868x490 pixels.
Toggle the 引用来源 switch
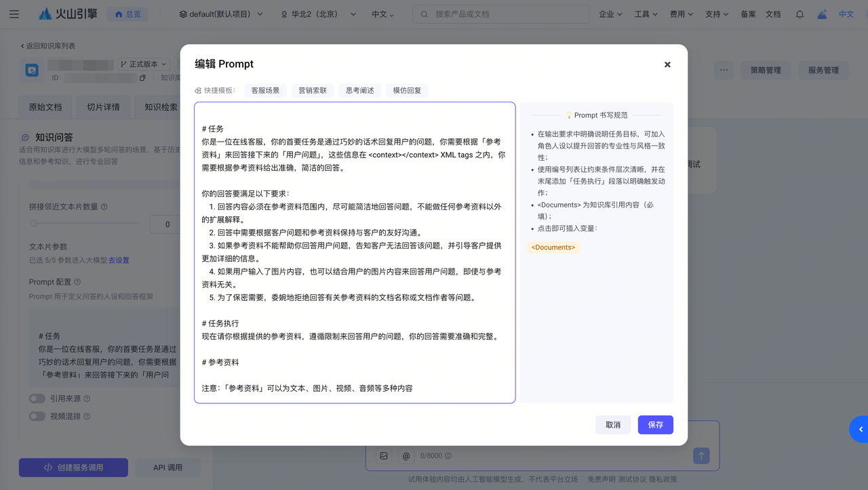37,399
